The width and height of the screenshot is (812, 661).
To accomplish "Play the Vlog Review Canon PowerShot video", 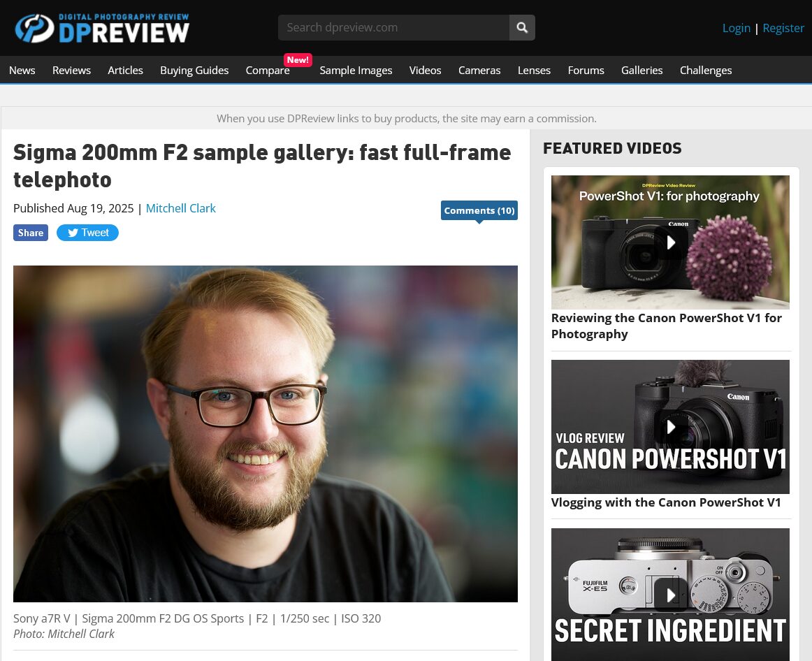I will (x=670, y=426).
